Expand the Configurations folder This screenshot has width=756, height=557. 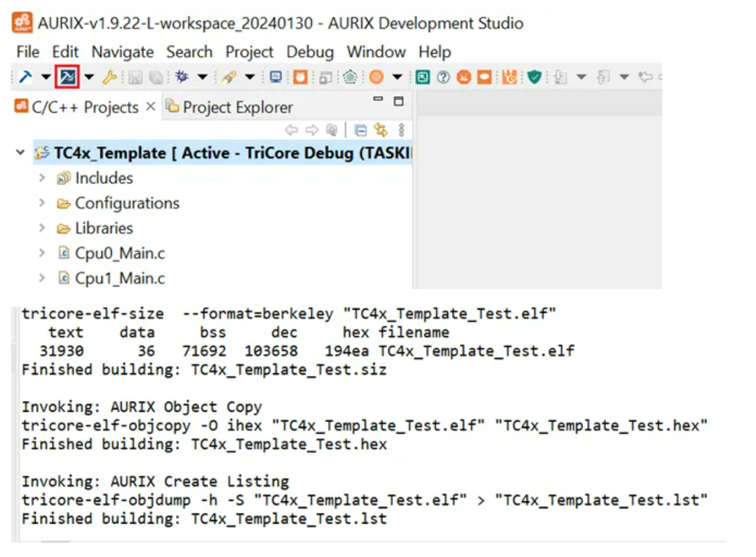pyautogui.click(x=42, y=203)
